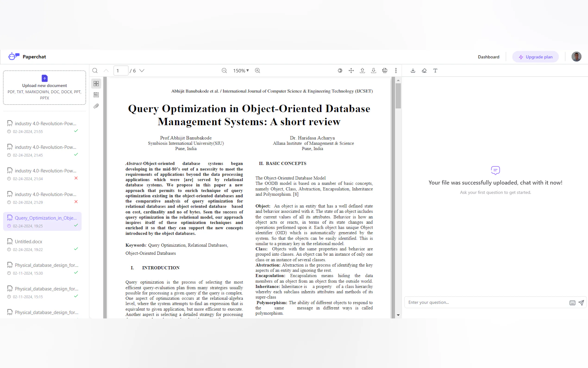Image resolution: width=588 pixels, height=368 pixels.
Task: Go to next page with down chevron
Action: (x=142, y=71)
